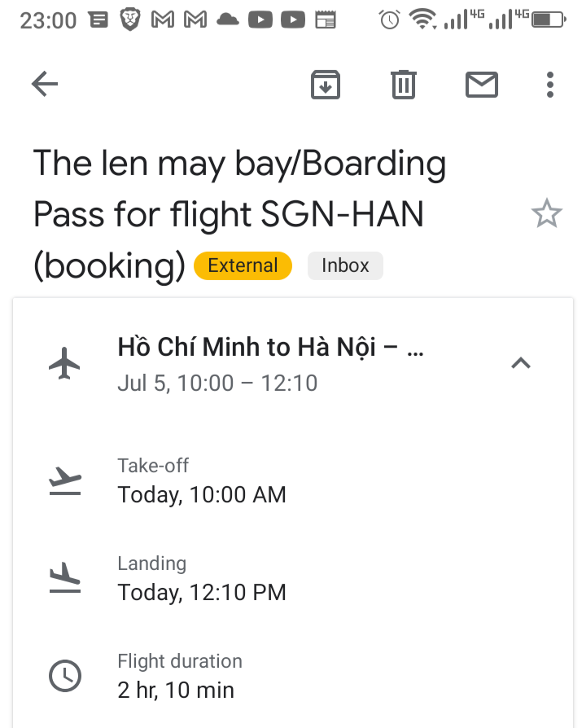Tap the airplane icon on flight card

pos(65,363)
